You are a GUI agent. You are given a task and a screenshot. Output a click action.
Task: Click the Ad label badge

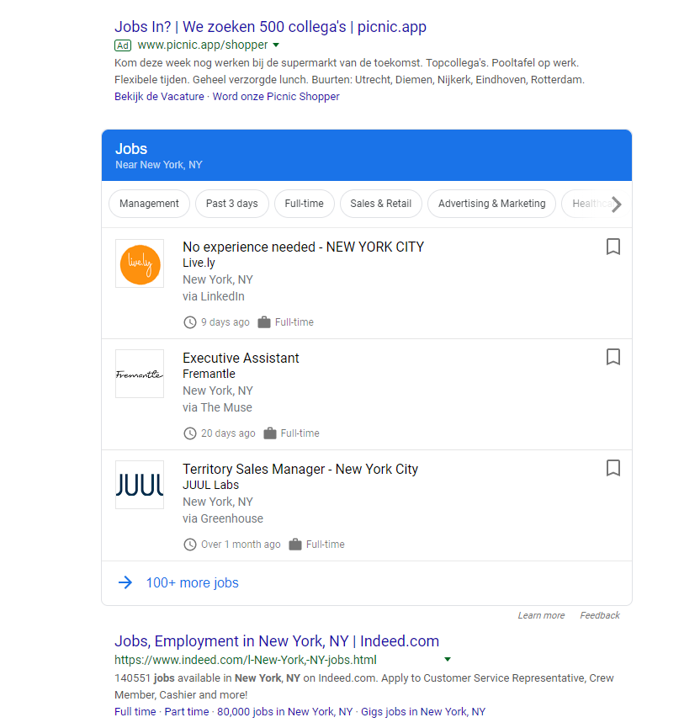point(123,45)
